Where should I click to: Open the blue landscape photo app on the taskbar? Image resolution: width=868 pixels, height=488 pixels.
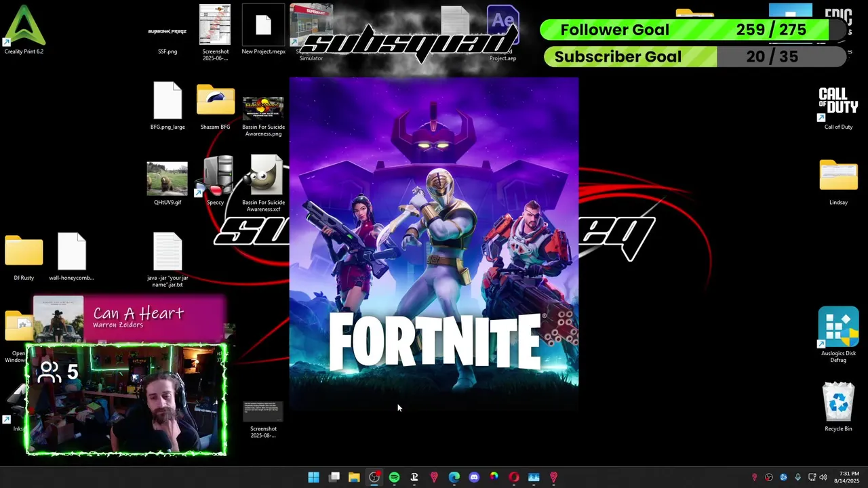[534, 477]
